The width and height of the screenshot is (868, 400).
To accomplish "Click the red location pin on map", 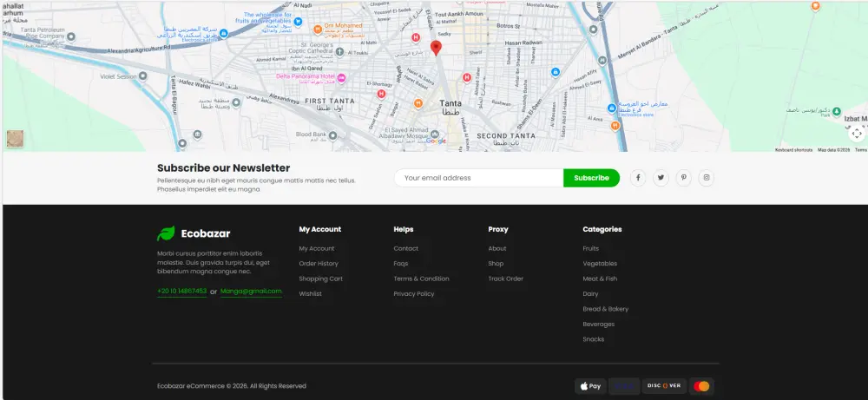I will [x=437, y=47].
